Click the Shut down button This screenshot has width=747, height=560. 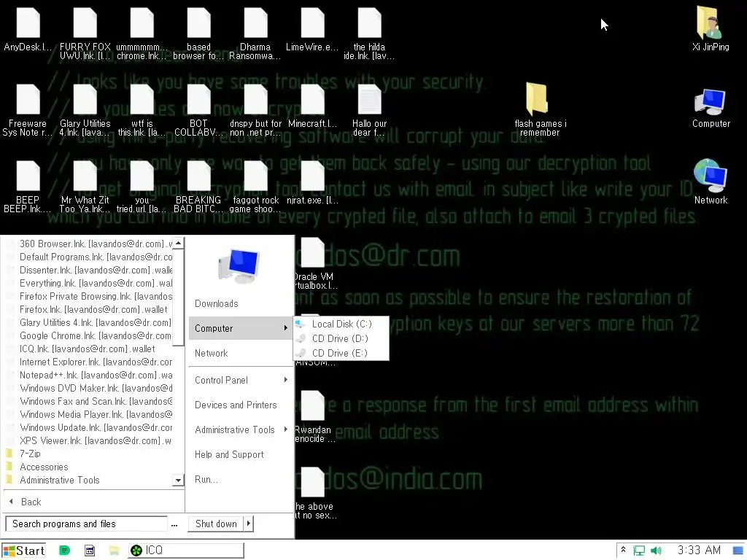tap(216, 524)
